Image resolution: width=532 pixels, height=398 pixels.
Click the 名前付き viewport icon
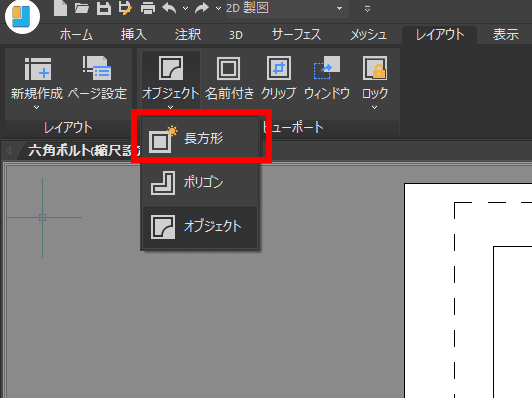click(229, 69)
